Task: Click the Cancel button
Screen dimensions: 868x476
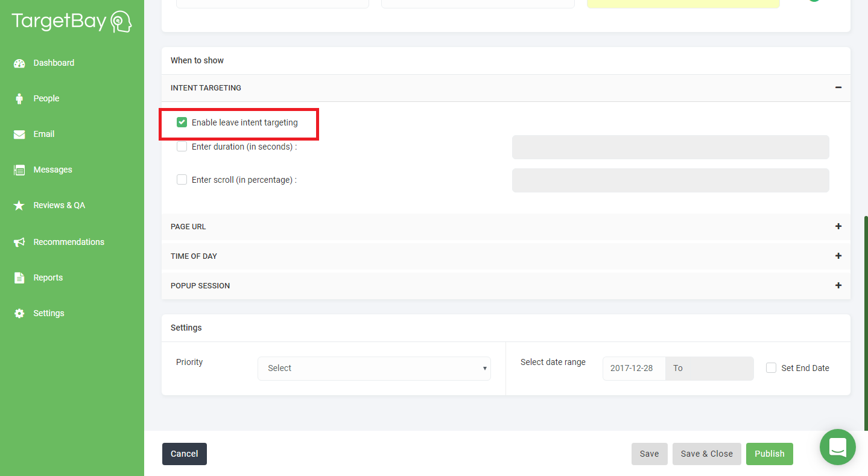Action: 185,454
